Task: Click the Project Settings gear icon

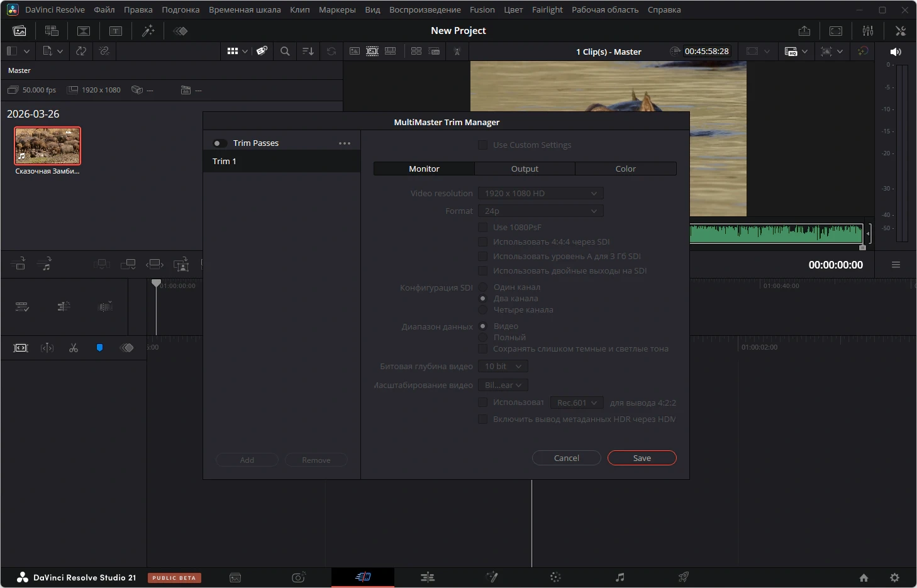Action: pyautogui.click(x=894, y=577)
